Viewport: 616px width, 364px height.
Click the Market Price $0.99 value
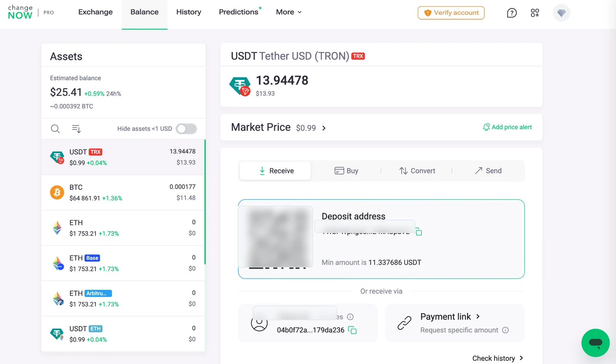click(x=306, y=128)
